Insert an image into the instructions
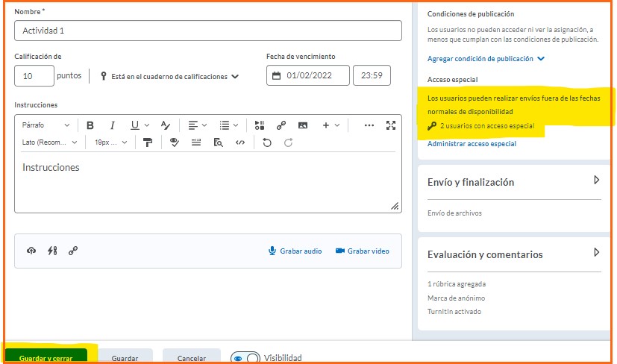The height and width of the screenshot is (364, 617). tap(303, 125)
